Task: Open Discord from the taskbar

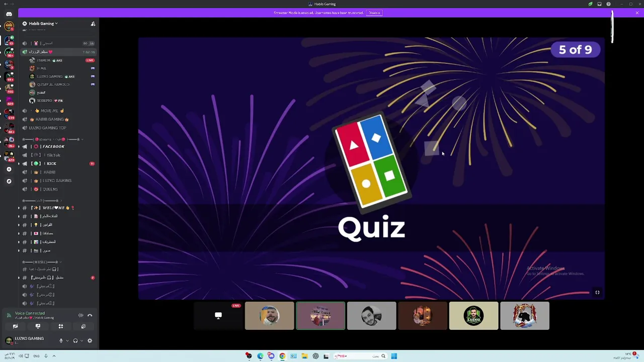Action: (271, 356)
